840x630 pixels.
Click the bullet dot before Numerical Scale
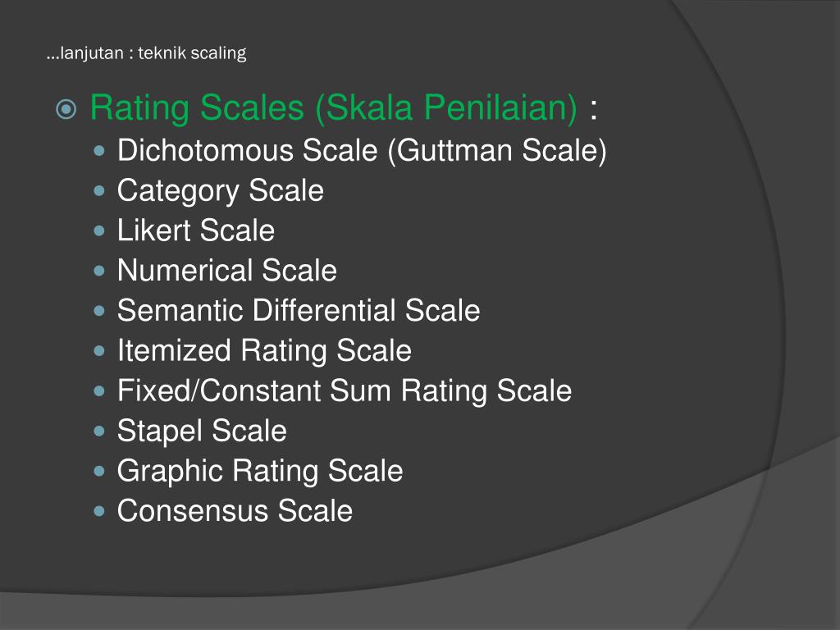point(99,271)
